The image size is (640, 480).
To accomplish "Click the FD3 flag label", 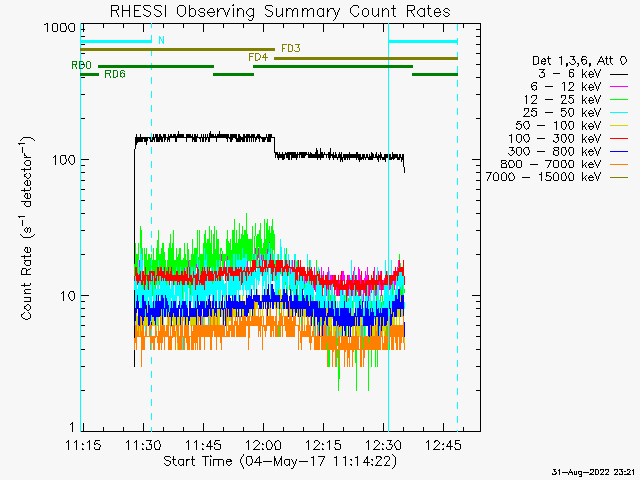I will (x=291, y=49).
